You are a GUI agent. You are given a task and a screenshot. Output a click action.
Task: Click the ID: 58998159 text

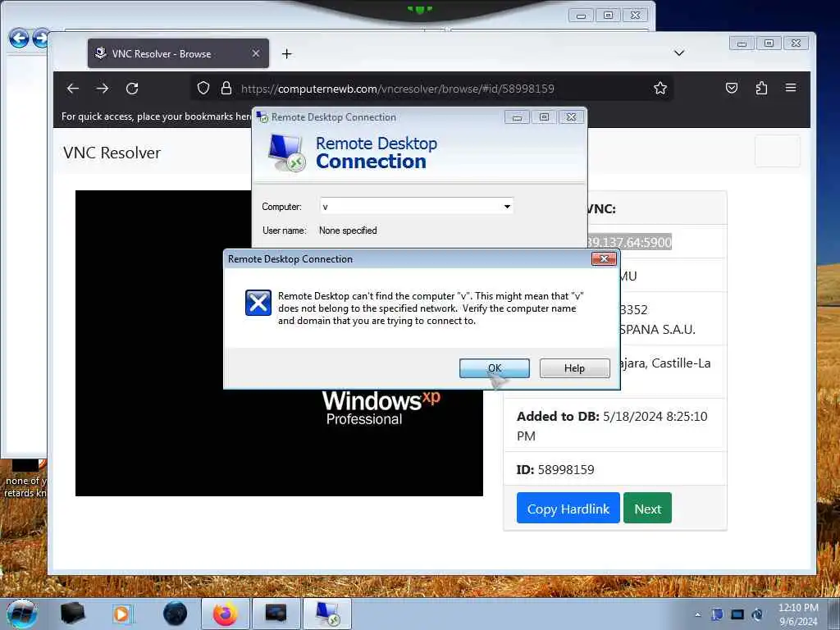click(x=555, y=470)
